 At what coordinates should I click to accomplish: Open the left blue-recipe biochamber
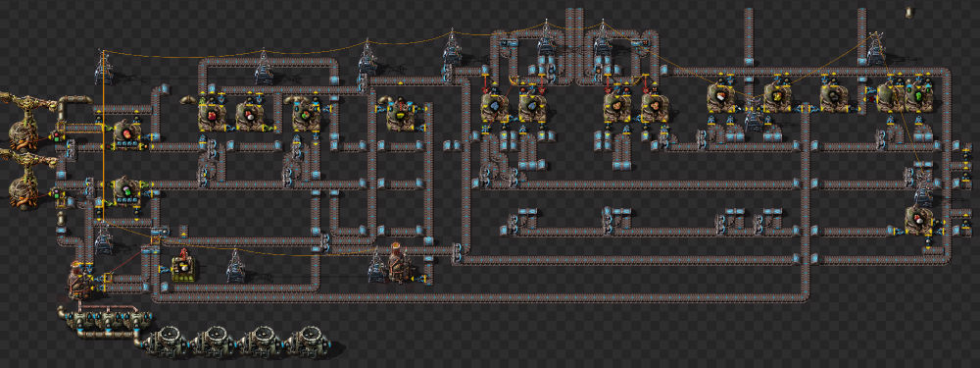[x=495, y=108]
